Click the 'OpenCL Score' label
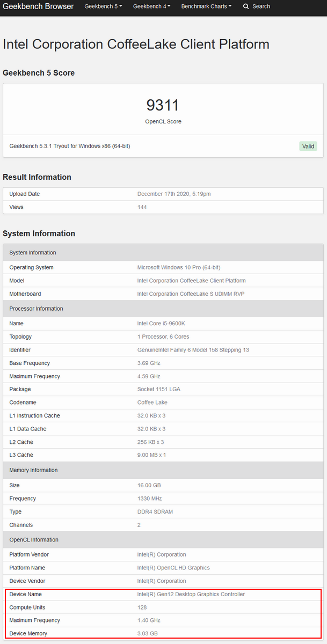Screen dimensions: 327x644 [x=163, y=121]
